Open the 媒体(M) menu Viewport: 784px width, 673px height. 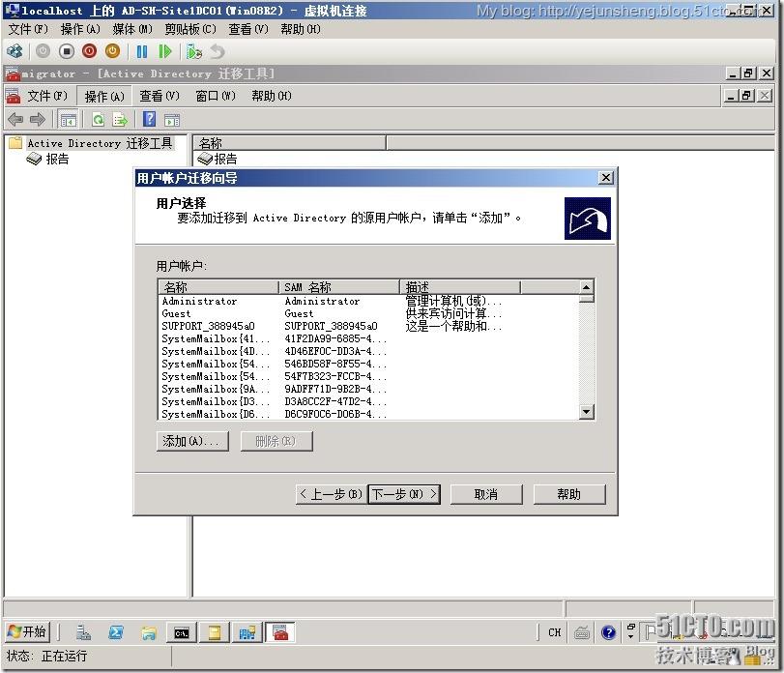pos(132,30)
